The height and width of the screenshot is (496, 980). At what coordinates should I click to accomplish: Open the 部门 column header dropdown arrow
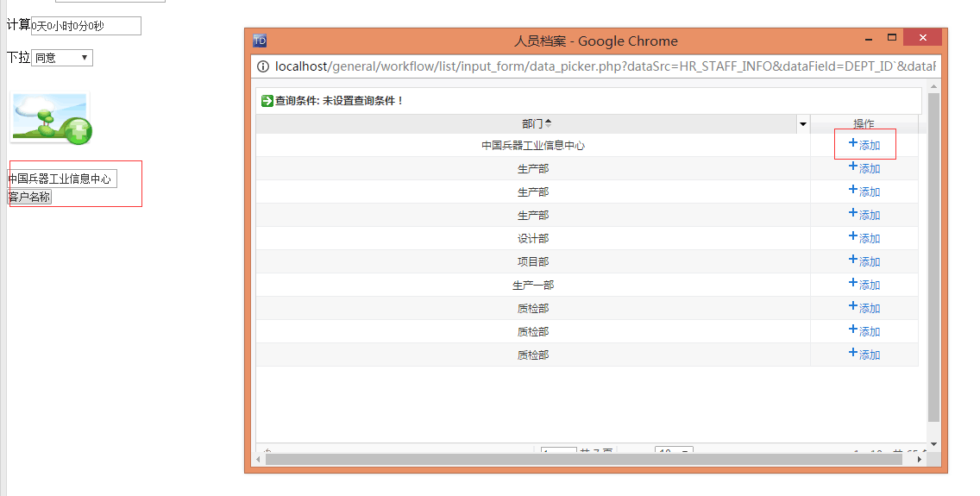803,124
